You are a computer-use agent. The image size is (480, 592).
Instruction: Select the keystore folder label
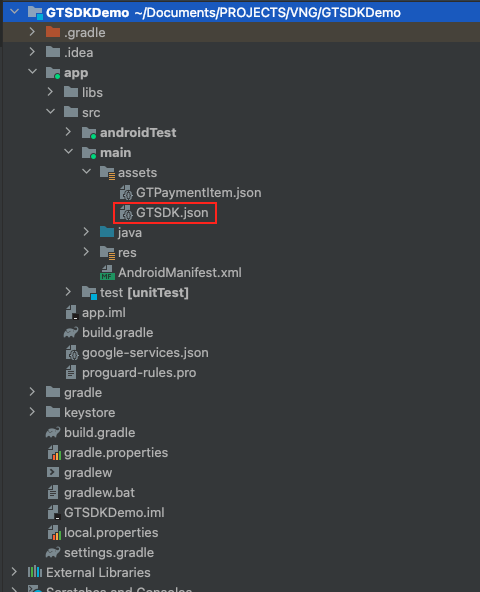tap(90, 412)
